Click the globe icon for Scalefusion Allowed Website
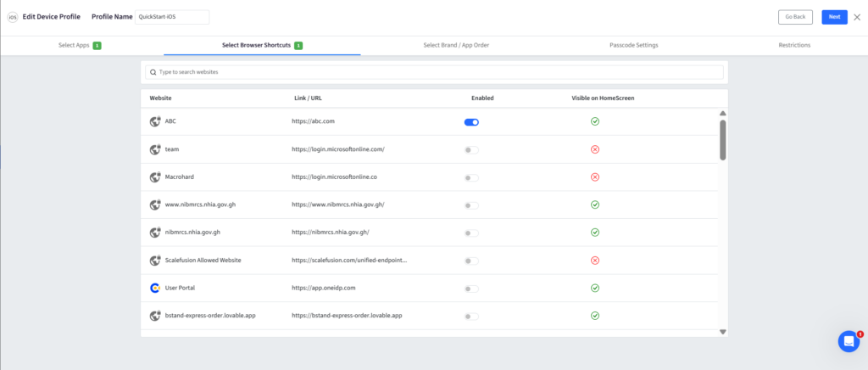The height and width of the screenshot is (370, 868). tap(155, 260)
